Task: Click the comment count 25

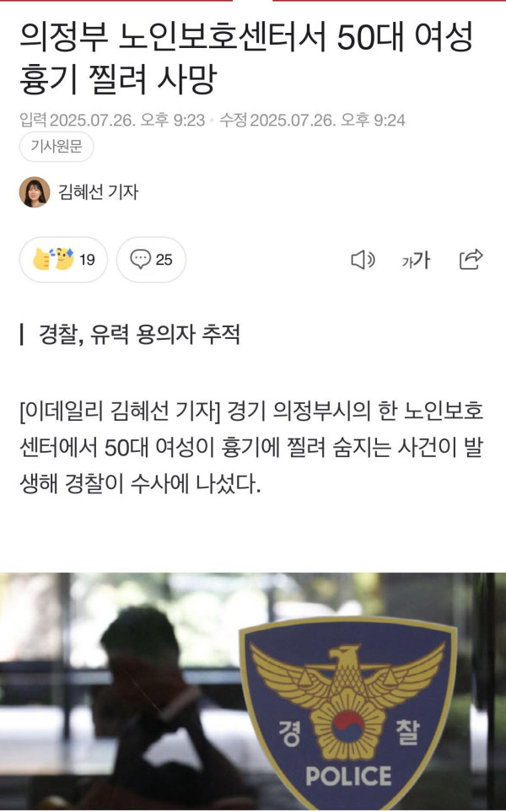Action: pyautogui.click(x=164, y=260)
